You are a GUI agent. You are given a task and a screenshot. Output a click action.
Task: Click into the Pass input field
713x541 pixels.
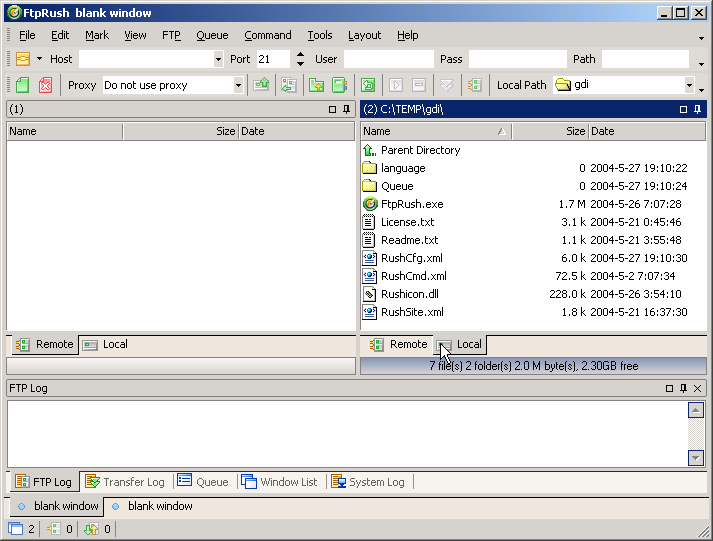pyautogui.click(x=517, y=59)
